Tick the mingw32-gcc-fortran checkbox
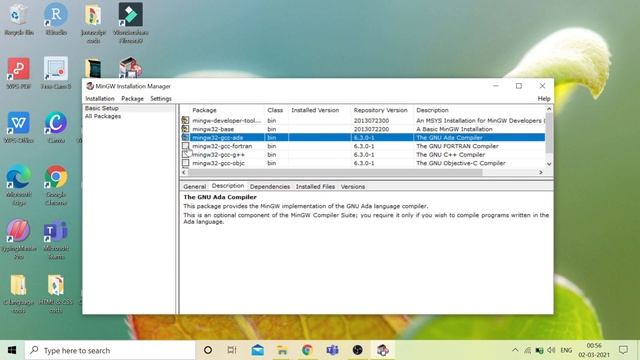The width and height of the screenshot is (640, 360). coord(185,146)
